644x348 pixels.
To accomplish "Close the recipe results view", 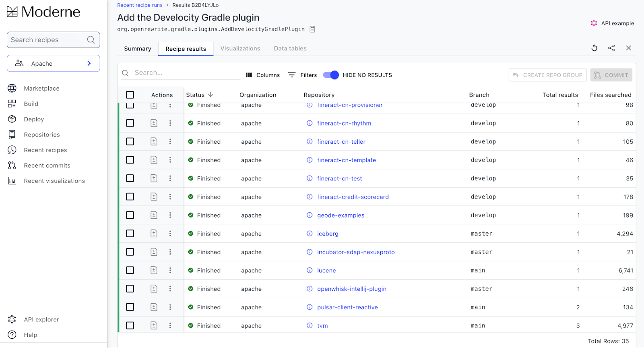I will [x=629, y=48].
